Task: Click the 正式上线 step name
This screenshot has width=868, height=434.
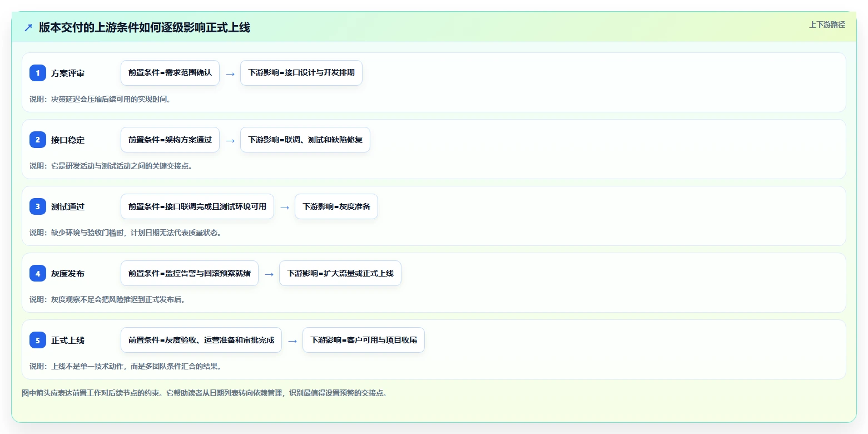Action: click(x=68, y=341)
